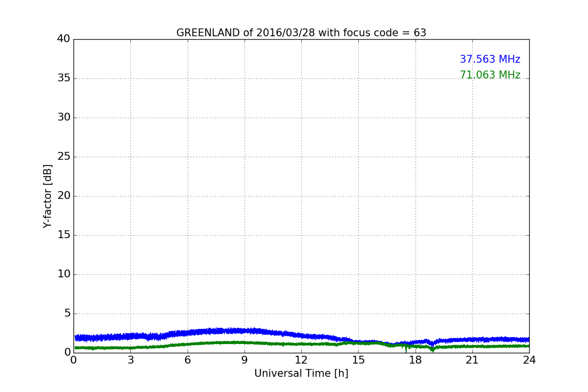The width and height of the screenshot is (588, 392).
Task: Click the x-axis tick label 24
Action: 529,360
